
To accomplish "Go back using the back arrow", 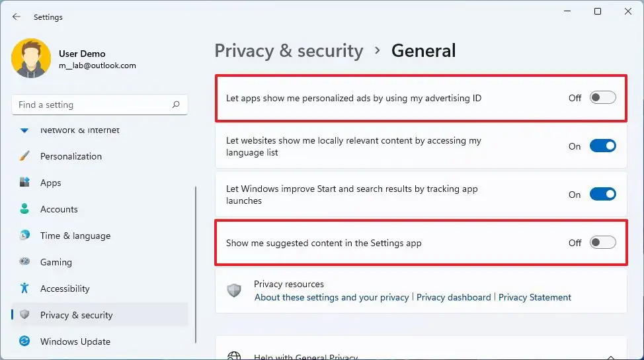I will point(17,17).
